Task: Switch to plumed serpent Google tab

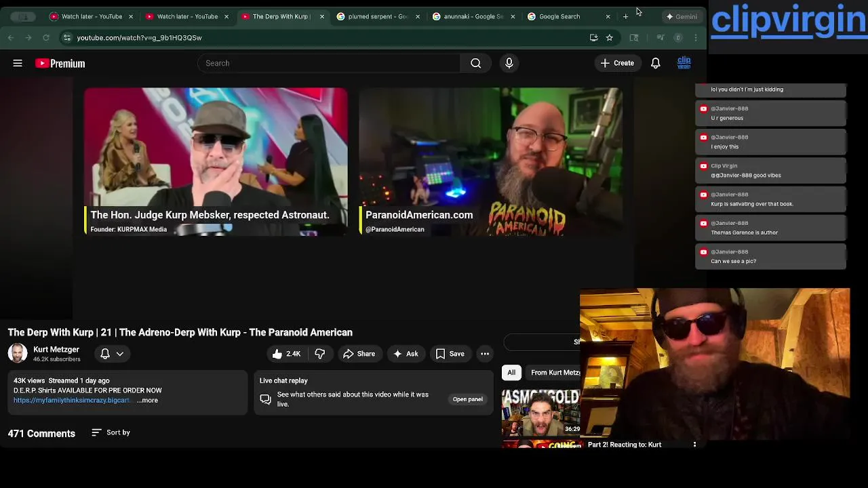Action: click(378, 16)
